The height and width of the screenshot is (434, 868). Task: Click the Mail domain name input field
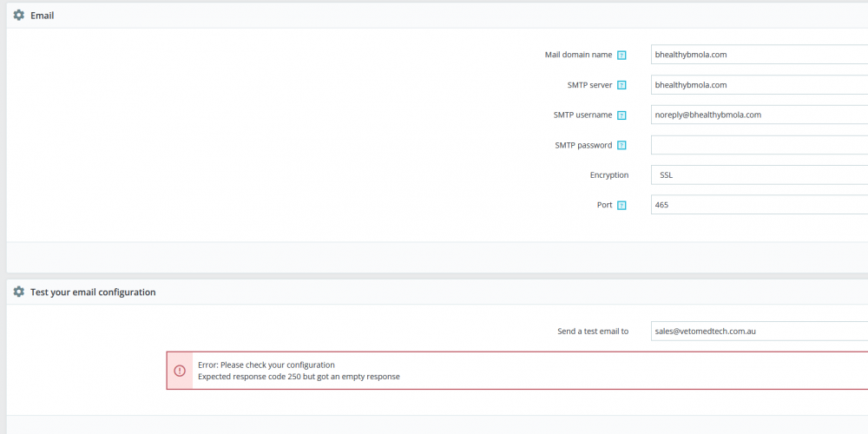759,55
